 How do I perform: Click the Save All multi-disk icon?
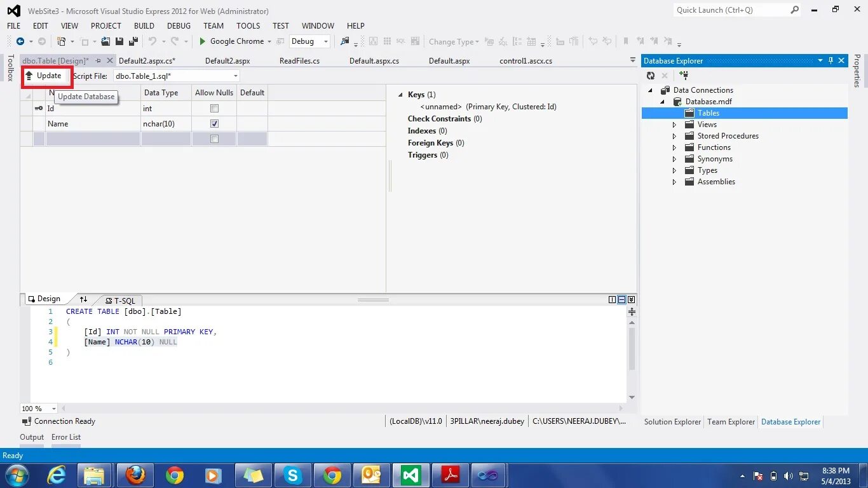(133, 41)
